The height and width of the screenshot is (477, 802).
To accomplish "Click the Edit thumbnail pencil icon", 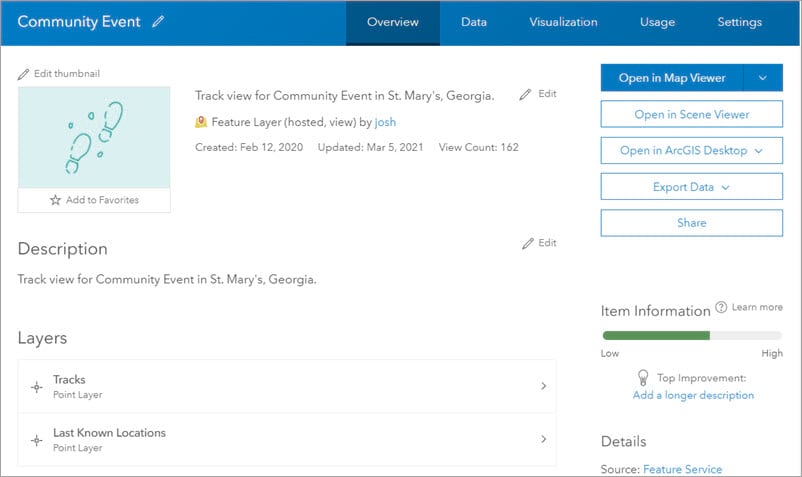I will [24, 73].
